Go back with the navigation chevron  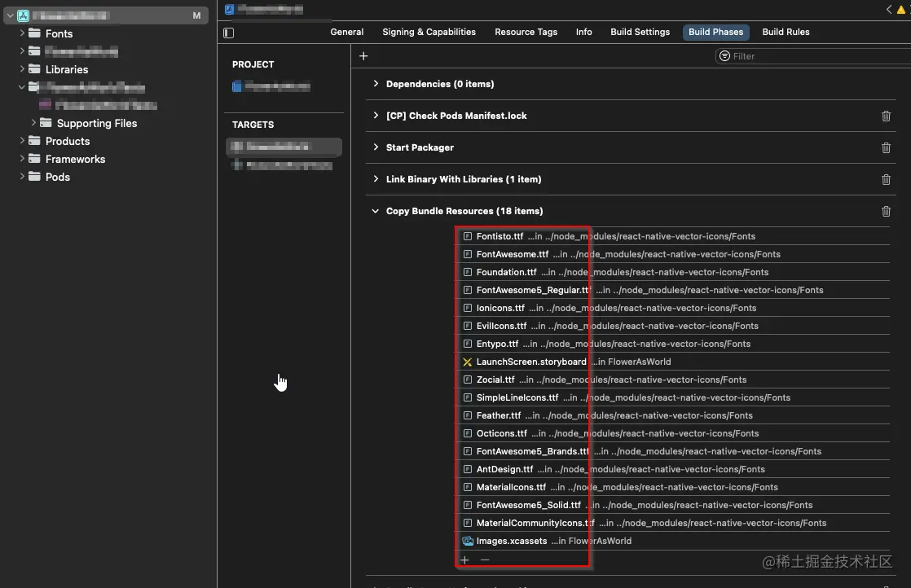(889, 9)
